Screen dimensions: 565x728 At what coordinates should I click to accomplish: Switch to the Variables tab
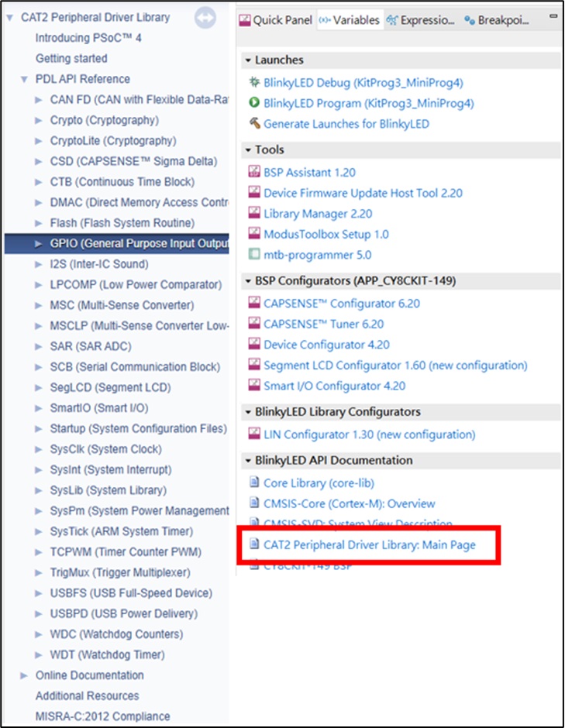350,20
